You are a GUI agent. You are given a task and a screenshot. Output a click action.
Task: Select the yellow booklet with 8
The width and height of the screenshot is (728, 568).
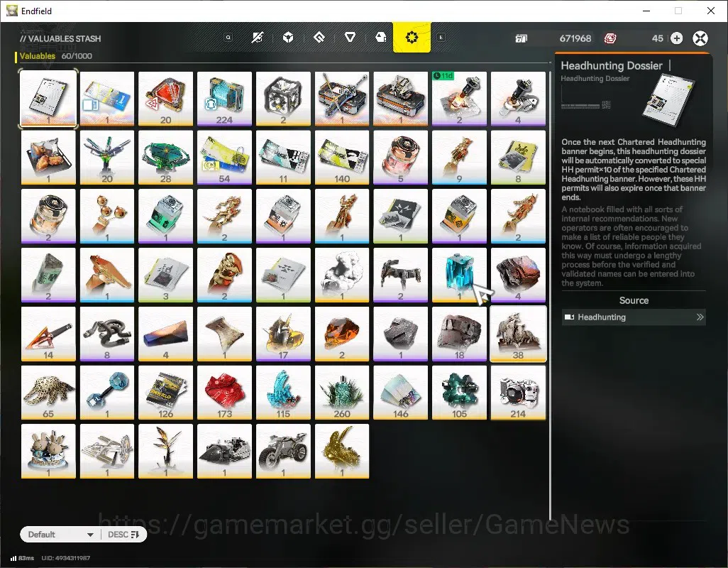(x=518, y=158)
